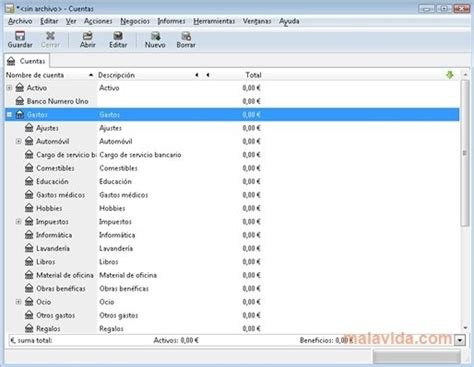Select the Material de oficina row

coord(232,275)
